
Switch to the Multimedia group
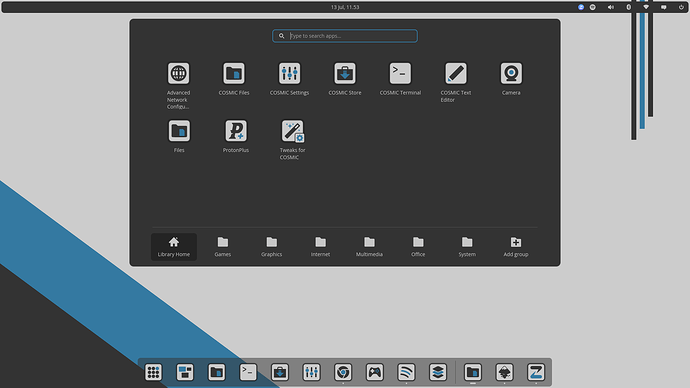point(369,247)
